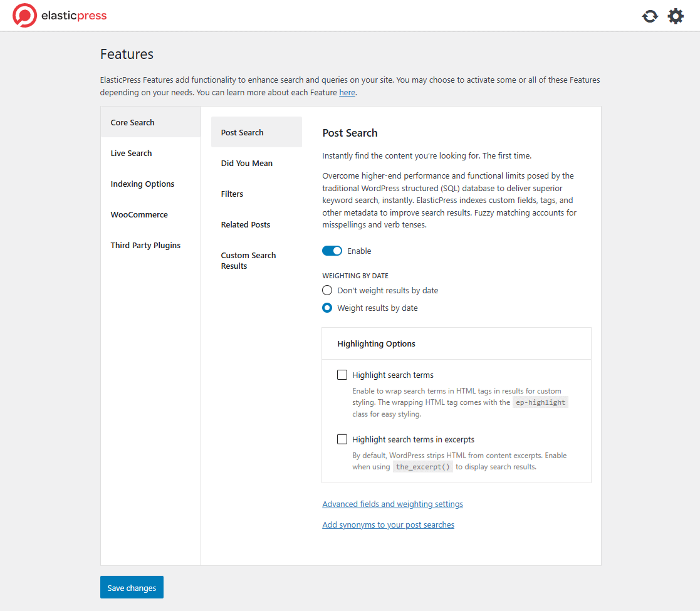Click Advanced fields and weighting settings link
This screenshot has height=611, width=700.
coord(392,504)
